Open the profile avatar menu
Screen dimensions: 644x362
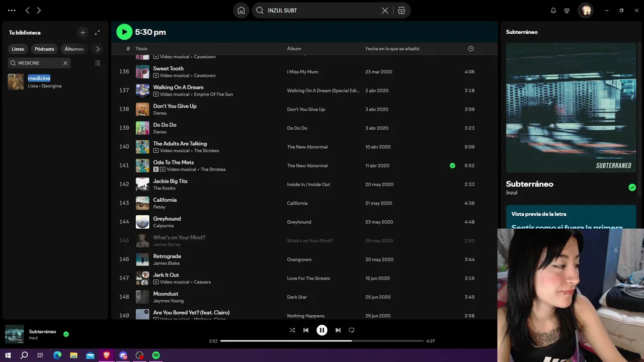coord(586,10)
